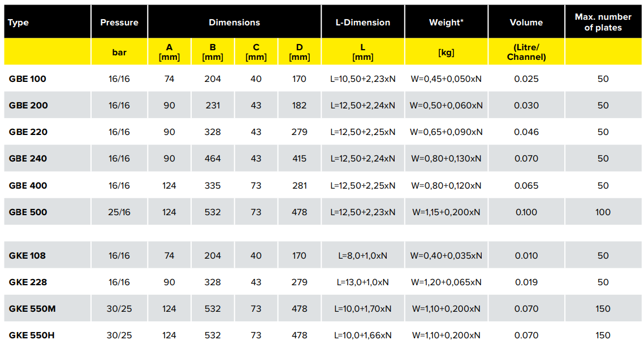Select the "335" B dimension value
The height and width of the screenshot is (353, 644).
coord(213,185)
